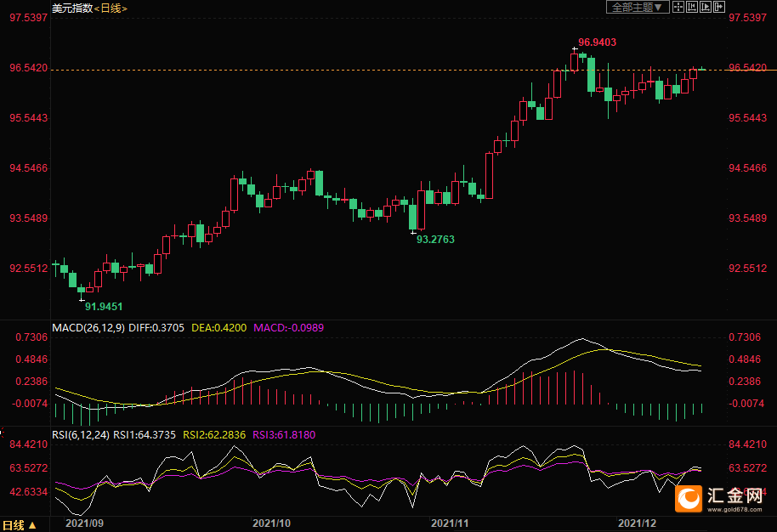The width and height of the screenshot is (777, 532).
Task: Open the www.gold678.com link
Action: 734,509
